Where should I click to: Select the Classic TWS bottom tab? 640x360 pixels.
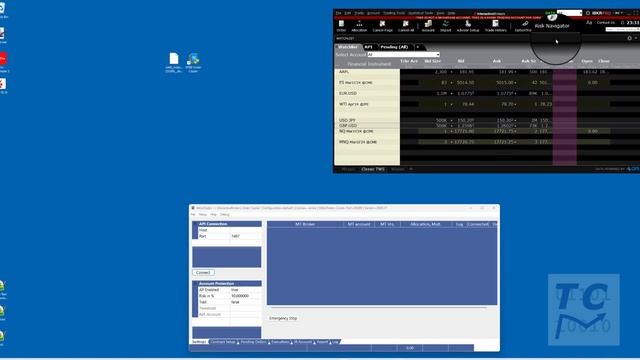click(373, 169)
